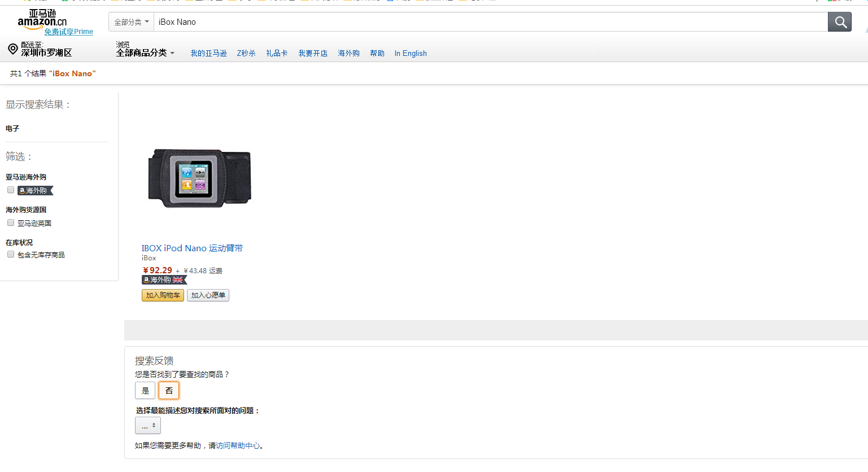Open the Amazon.cn logo home link
868x472 pixels.
42,19
